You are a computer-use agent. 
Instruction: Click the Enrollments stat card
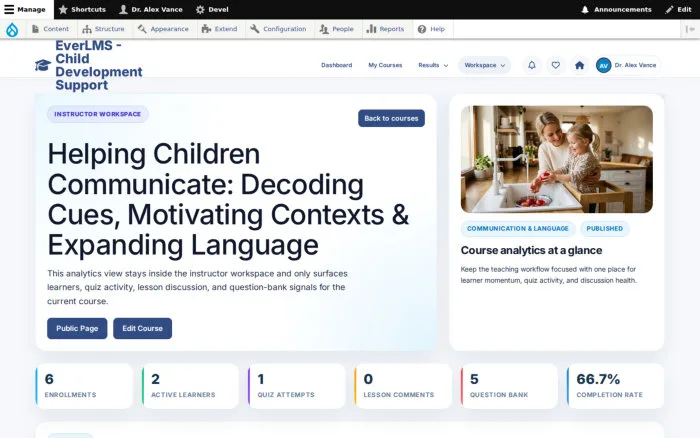(x=84, y=386)
